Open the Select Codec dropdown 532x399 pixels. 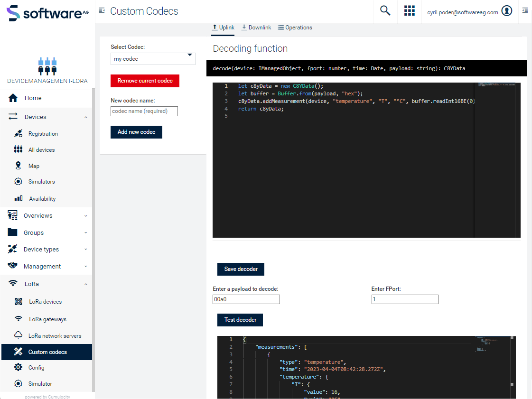pyautogui.click(x=153, y=59)
